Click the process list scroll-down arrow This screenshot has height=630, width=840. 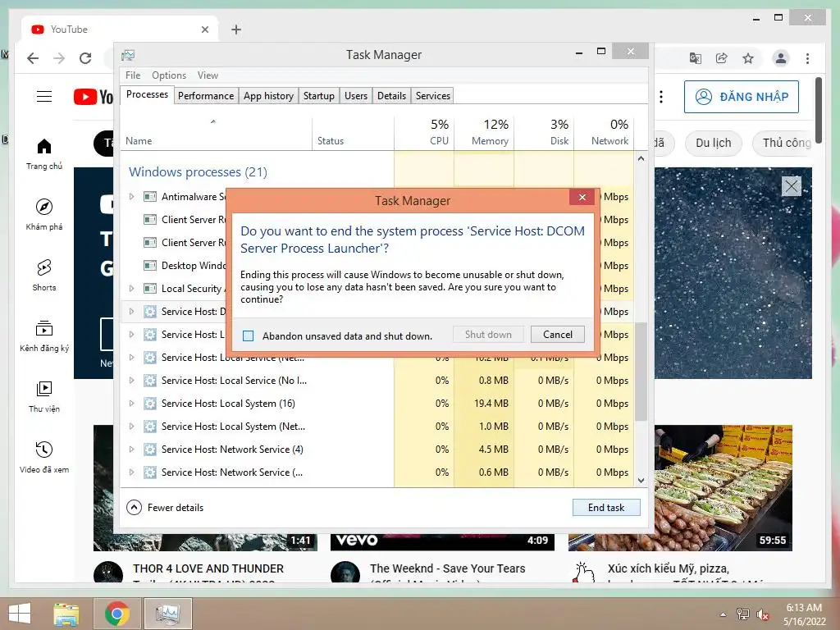click(x=641, y=481)
